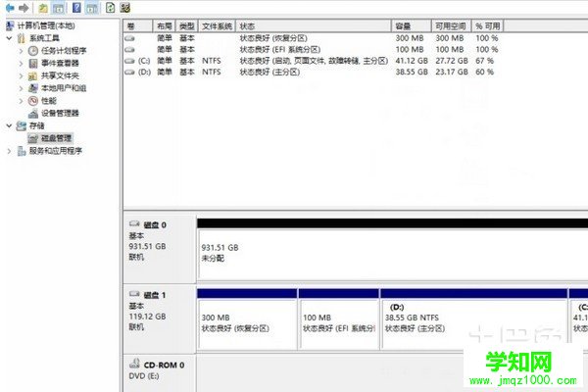This screenshot has height=392, width=588.
Task: Toggle the show/hide action pane icon
Action: (92, 8)
